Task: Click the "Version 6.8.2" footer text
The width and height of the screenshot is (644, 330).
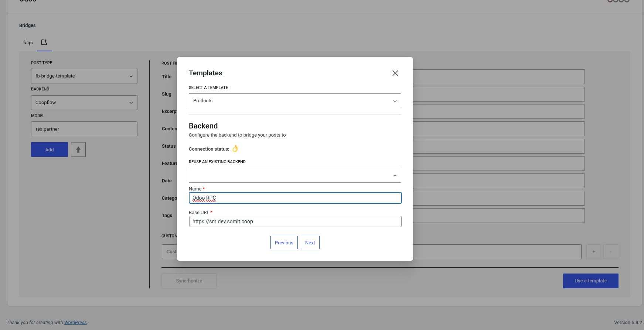Action: (x=628, y=323)
